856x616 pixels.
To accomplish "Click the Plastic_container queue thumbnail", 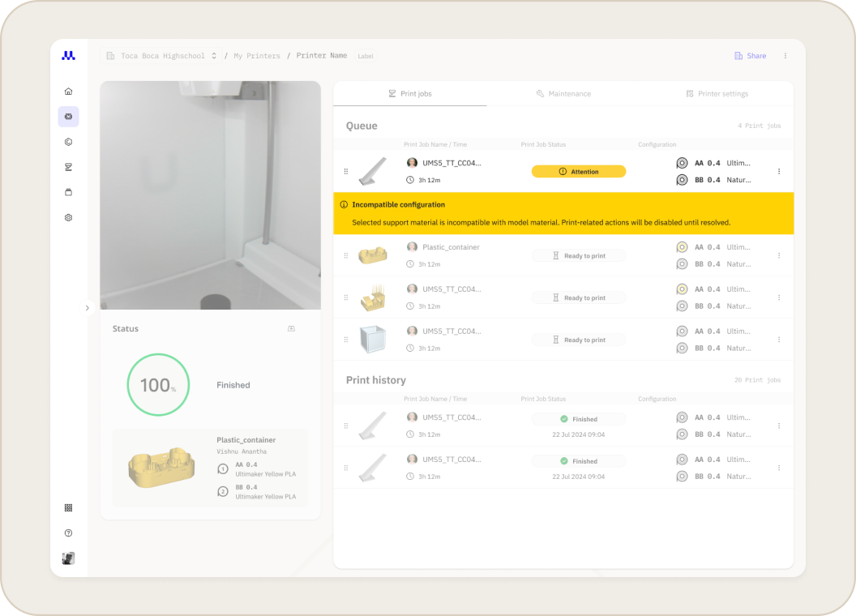I will click(x=373, y=255).
